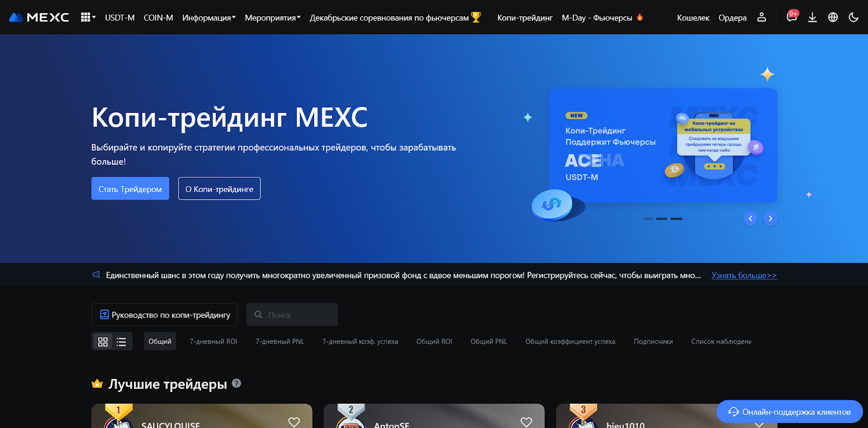The width and height of the screenshot is (868, 428).
Task: Open Онлайн-поддержка клиентов chat
Action: point(790,412)
